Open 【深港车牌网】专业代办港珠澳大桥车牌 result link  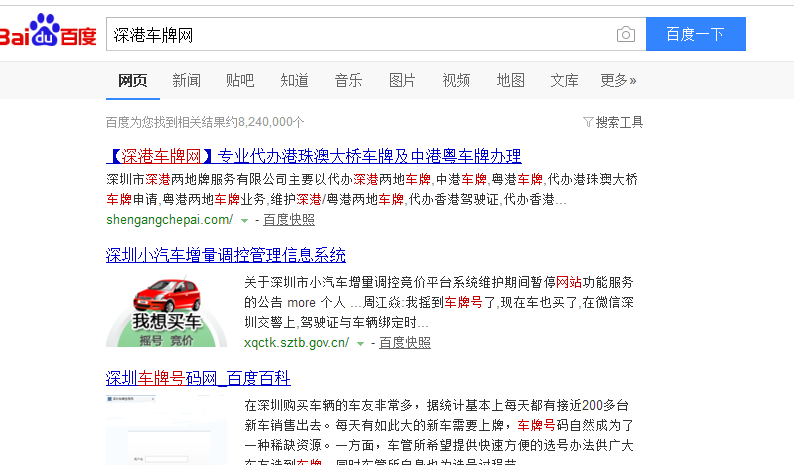(x=314, y=156)
